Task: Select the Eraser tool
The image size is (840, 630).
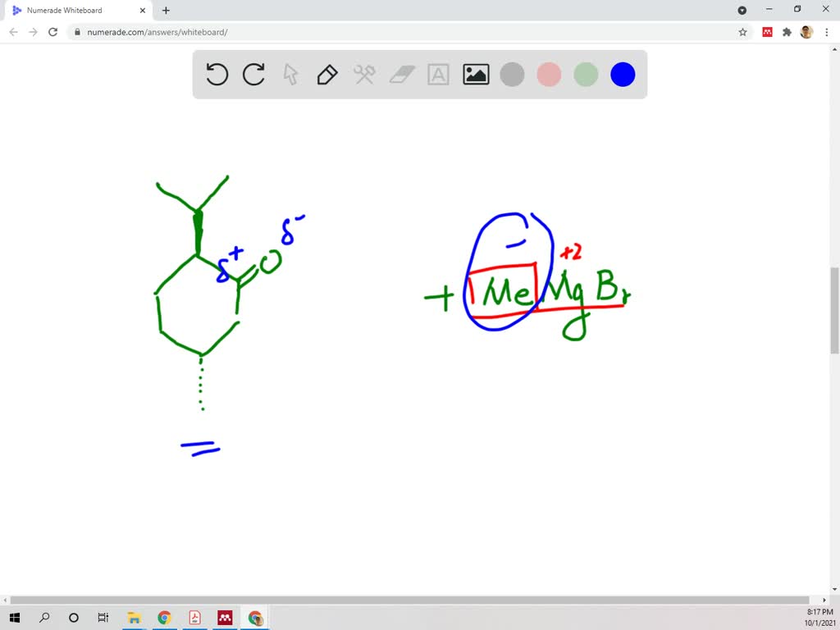Action: (x=401, y=74)
